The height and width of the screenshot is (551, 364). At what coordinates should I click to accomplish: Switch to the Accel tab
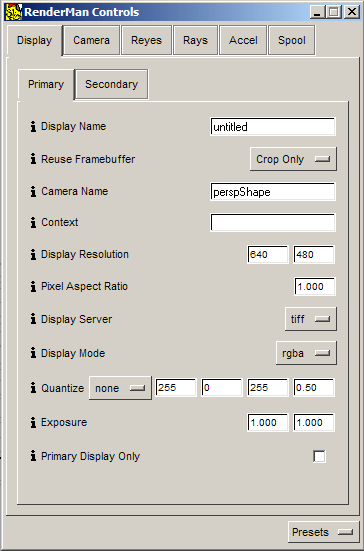point(243,40)
